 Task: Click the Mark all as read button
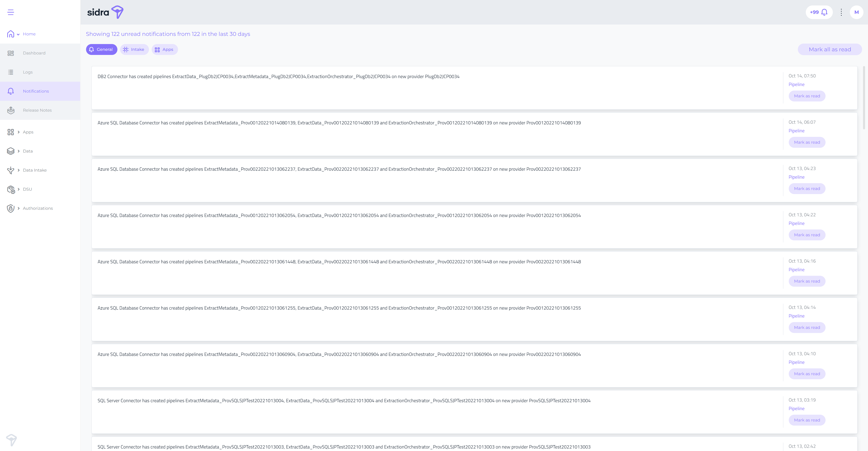830,49
